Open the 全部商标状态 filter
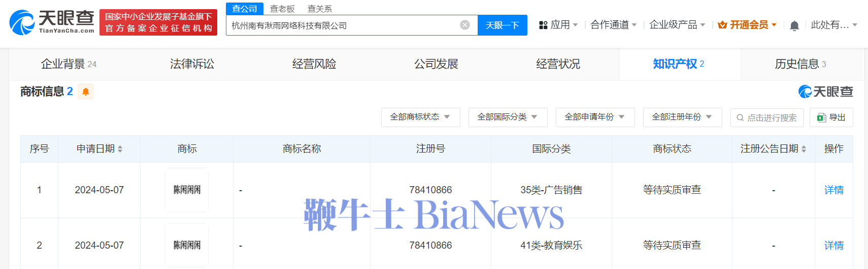The width and height of the screenshot is (868, 269). 421,117
